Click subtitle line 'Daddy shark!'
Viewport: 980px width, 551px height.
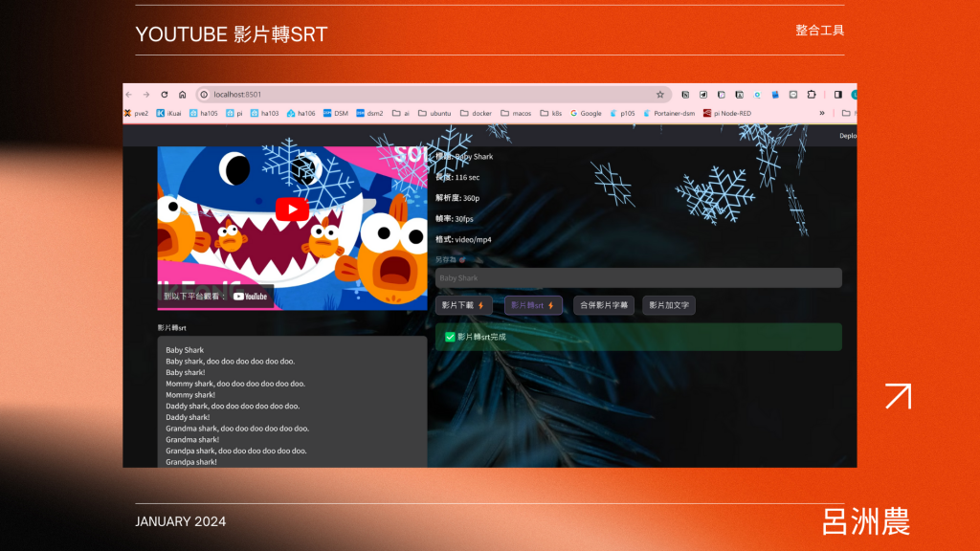[x=188, y=417]
